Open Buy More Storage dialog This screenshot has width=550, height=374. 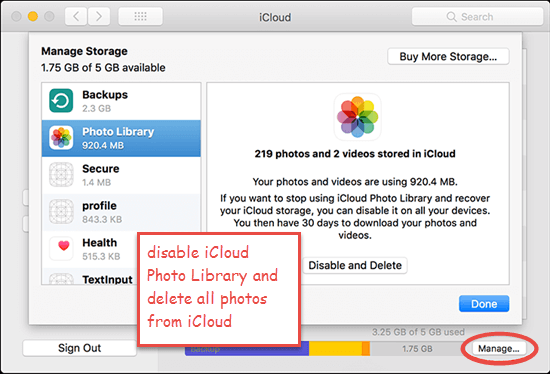pos(448,56)
